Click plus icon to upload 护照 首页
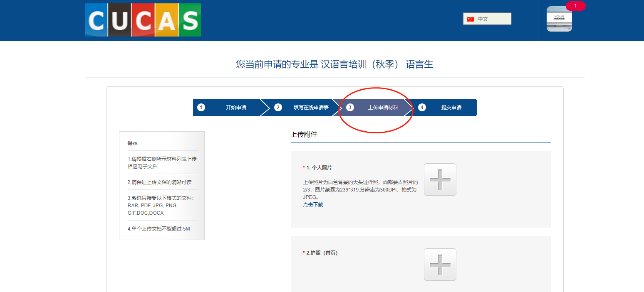Image resolution: width=644 pixels, height=292 pixels. 440,265
